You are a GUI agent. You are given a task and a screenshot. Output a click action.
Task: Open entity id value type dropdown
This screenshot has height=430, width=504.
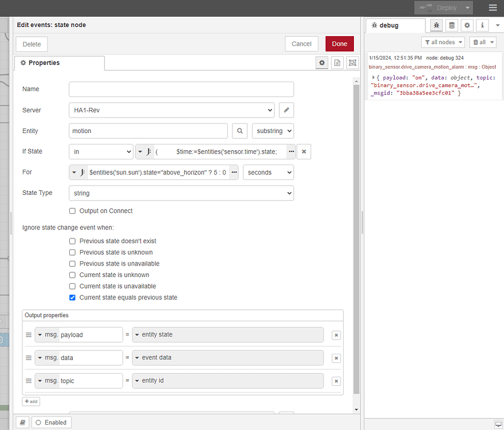pyautogui.click(x=228, y=381)
